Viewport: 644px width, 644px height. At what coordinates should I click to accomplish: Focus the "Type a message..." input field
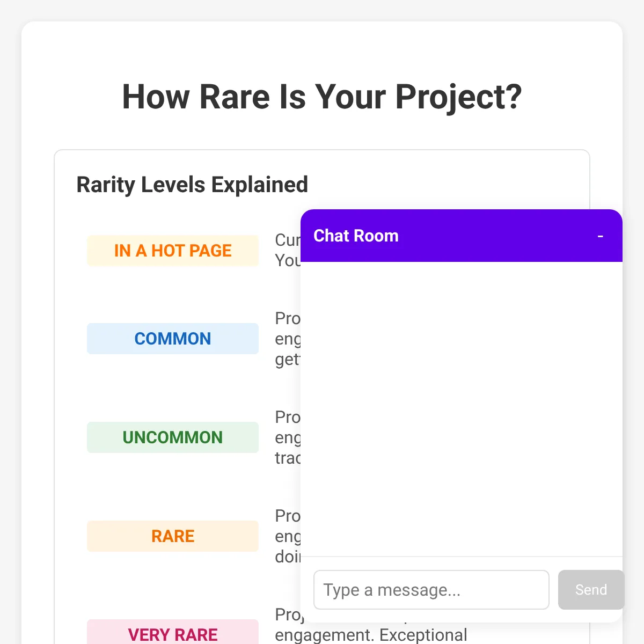[x=431, y=590]
